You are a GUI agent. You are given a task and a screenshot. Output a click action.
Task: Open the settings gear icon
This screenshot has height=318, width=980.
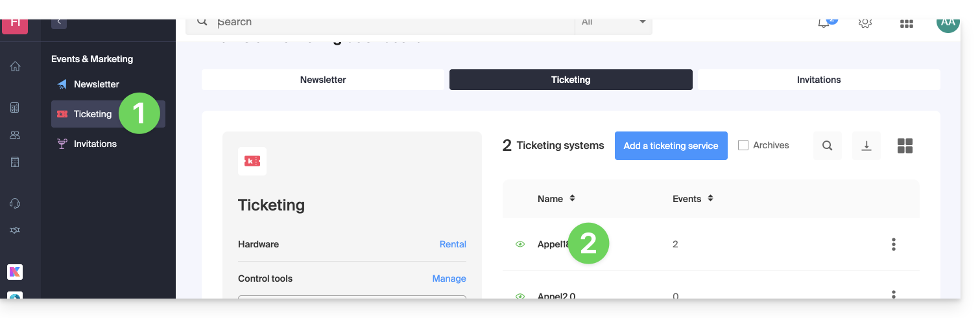865,23
